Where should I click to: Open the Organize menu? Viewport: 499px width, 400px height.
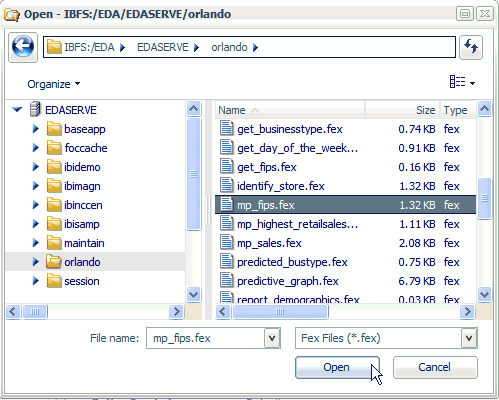pos(54,84)
